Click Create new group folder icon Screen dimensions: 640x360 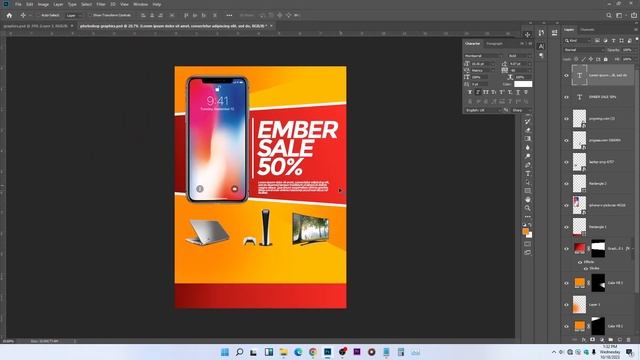click(x=611, y=340)
